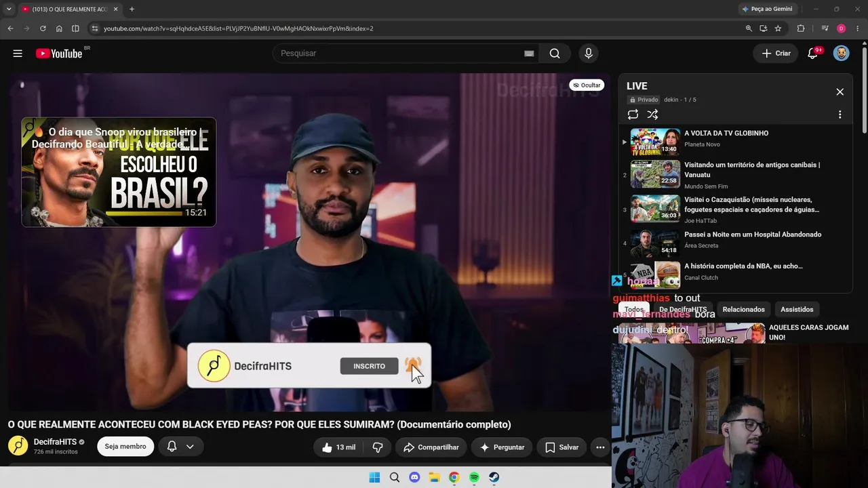Like the video with thumbs up
The width and height of the screenshot is (868, 488).
[338, 447]
